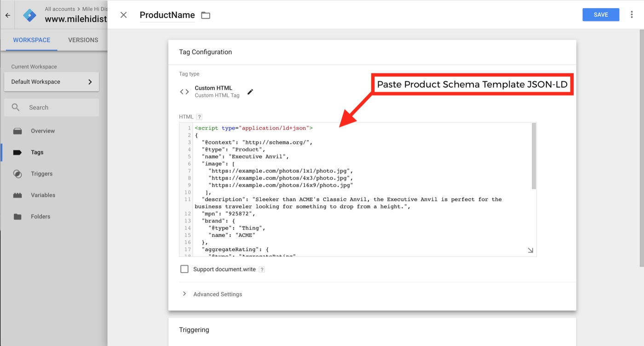Expand Advanced Settings section
Viewport: 644px width, 346px height.
point(212,294)
